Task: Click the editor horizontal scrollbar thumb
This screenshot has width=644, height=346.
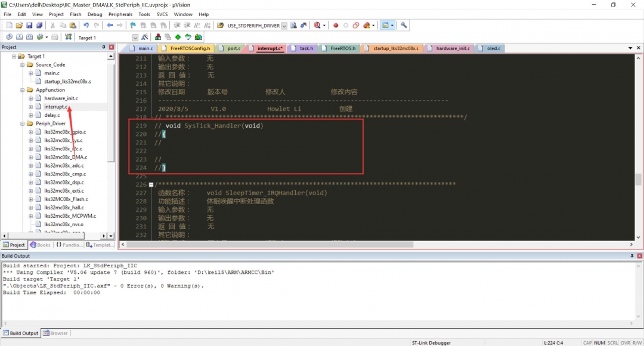Action: point(270,245)
